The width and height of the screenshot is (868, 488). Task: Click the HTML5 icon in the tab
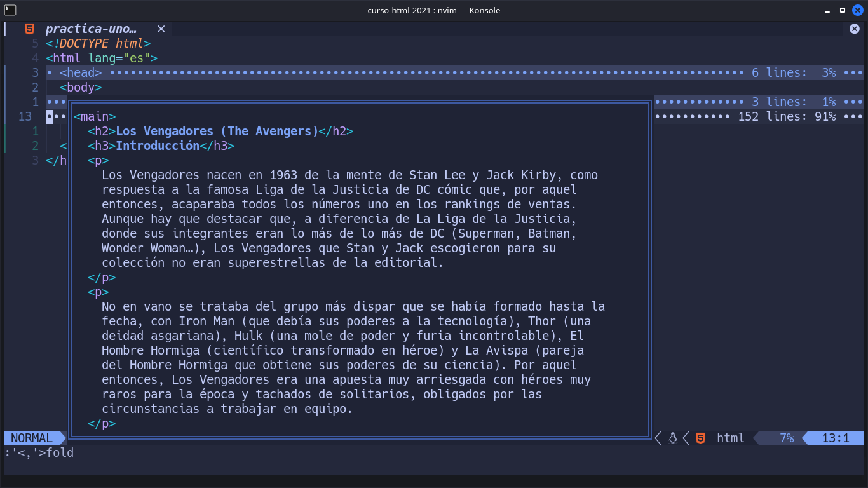coord(29,29)
